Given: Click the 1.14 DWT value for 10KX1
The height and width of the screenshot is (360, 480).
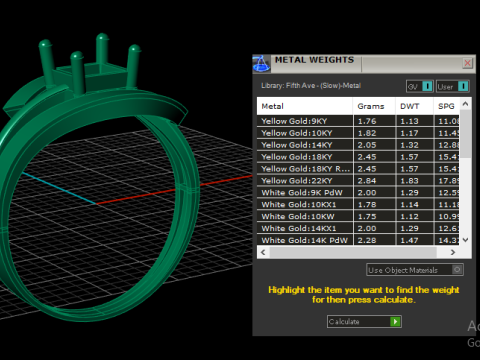Looking at the screenshot, I should 409,205.
